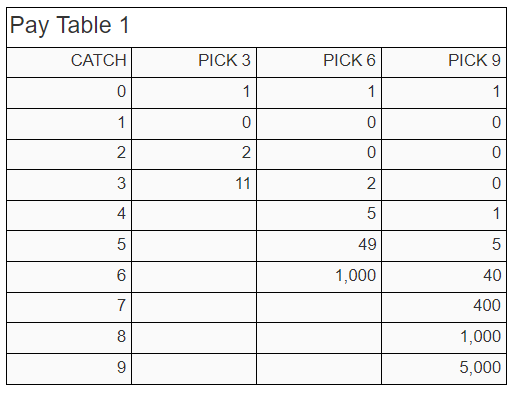
Task: Click the empty PICK 6 cell for catch 8
Action: [319, 338]
